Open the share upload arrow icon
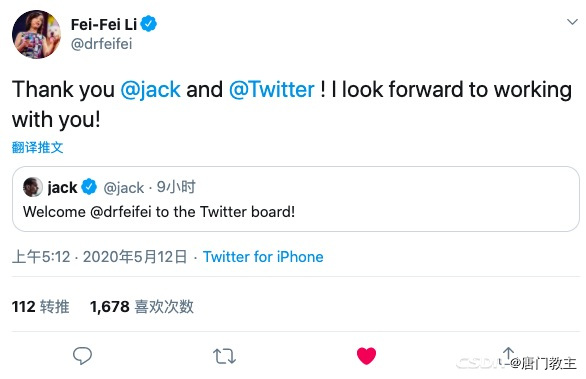Image resolution: width=586 pixels, height=379 pixels. [508, 355]
